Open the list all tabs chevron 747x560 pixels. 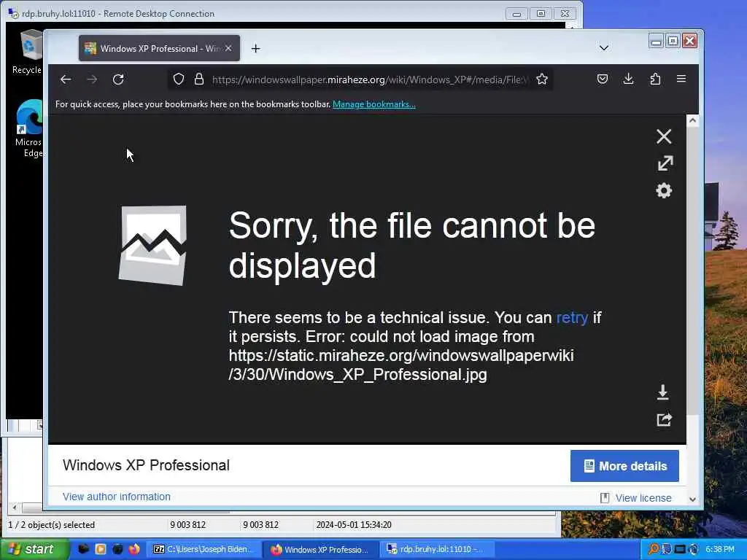603,48
